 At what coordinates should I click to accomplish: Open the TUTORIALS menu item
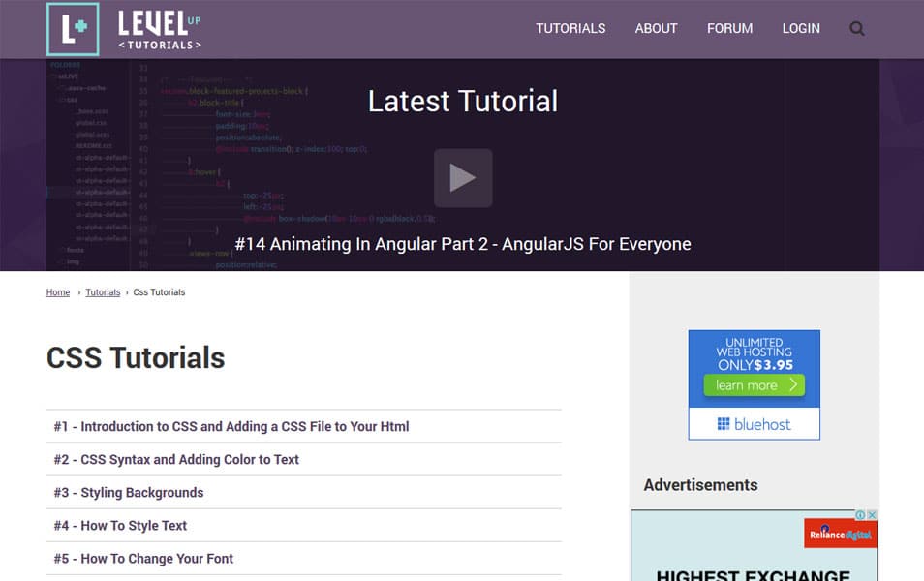(570, 28)
